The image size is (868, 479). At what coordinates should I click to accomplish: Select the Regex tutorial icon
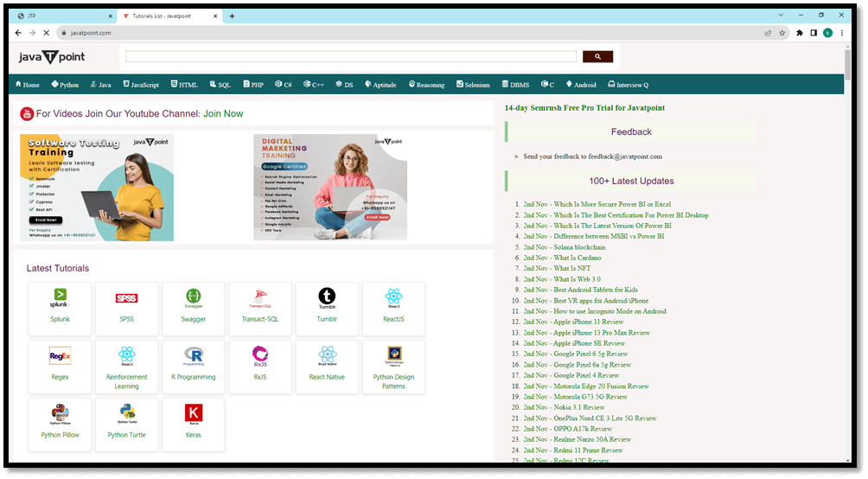coord(60,356)
